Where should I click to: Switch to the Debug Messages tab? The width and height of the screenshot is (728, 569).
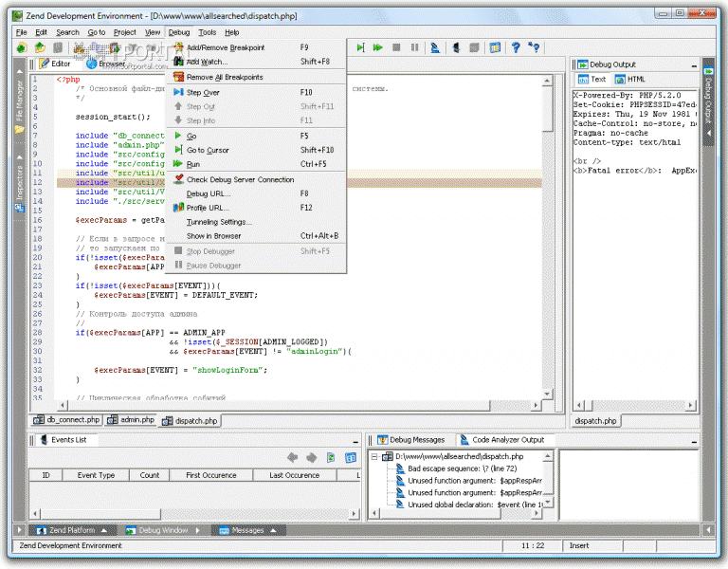coord(410,440)
